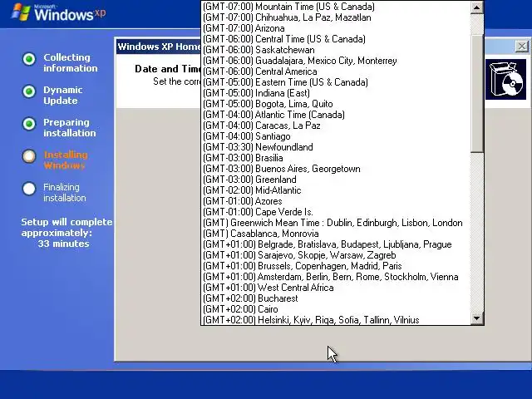Choose the Brasilia time zone
The height and width of the screenshot is (399, 532).
click(x=336, y=158)
